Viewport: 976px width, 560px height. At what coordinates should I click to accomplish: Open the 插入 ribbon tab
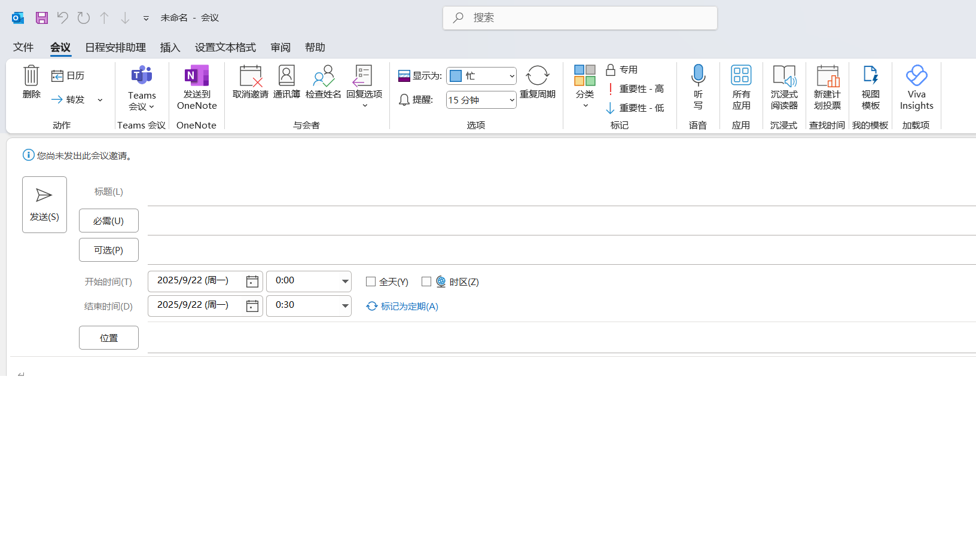coord(170,47)
